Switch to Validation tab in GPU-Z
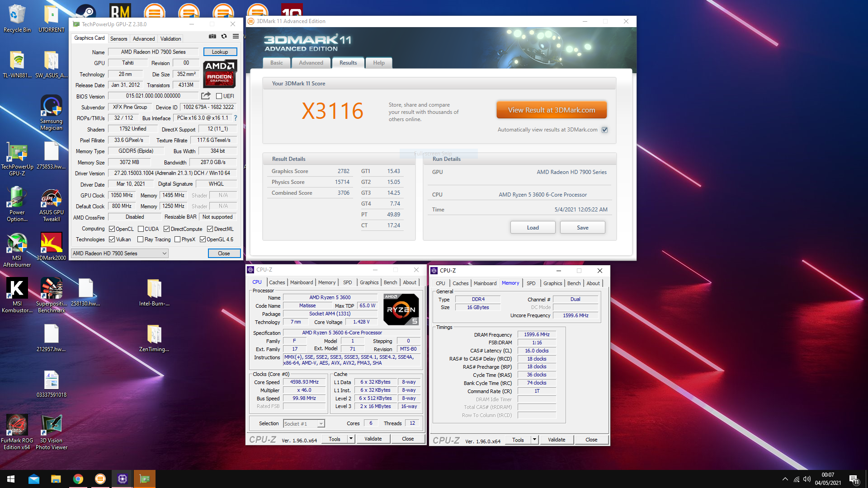The image size is (868, 488). click(171, 39)
